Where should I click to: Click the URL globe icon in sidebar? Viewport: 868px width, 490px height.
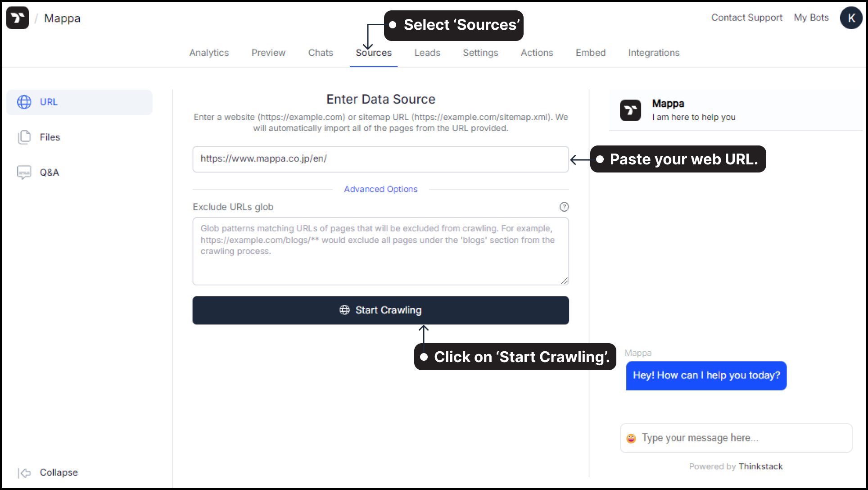[x=24, y=102]
